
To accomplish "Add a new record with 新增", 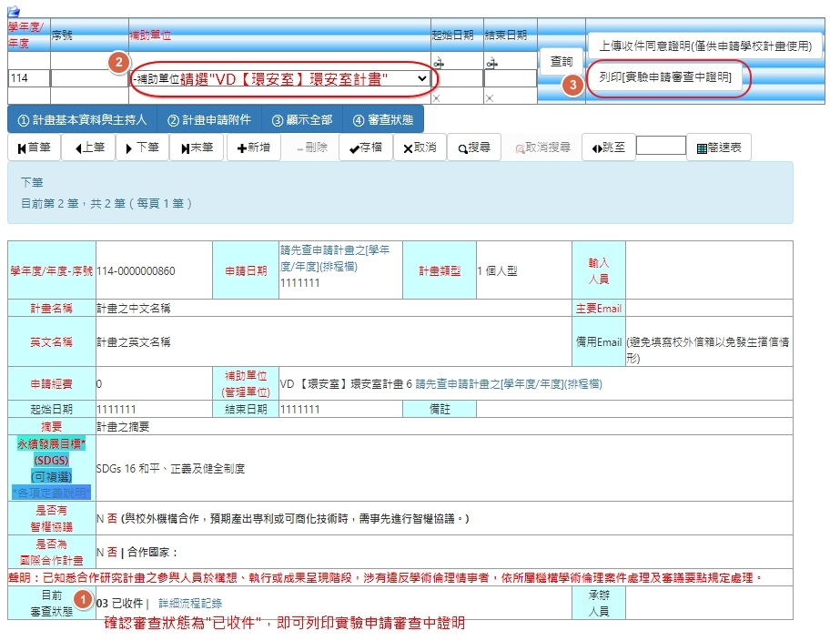I will [x=252, y=148].
